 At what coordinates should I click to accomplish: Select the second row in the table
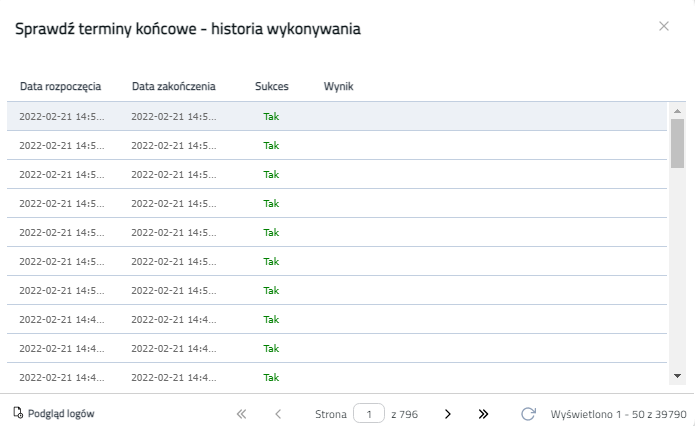337,145
